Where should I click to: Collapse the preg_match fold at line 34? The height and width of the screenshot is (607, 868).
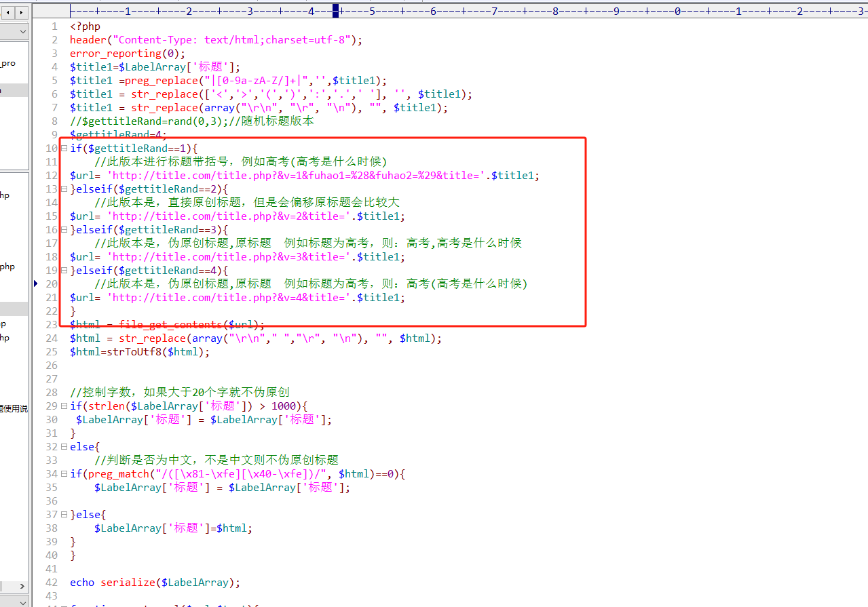64,473
